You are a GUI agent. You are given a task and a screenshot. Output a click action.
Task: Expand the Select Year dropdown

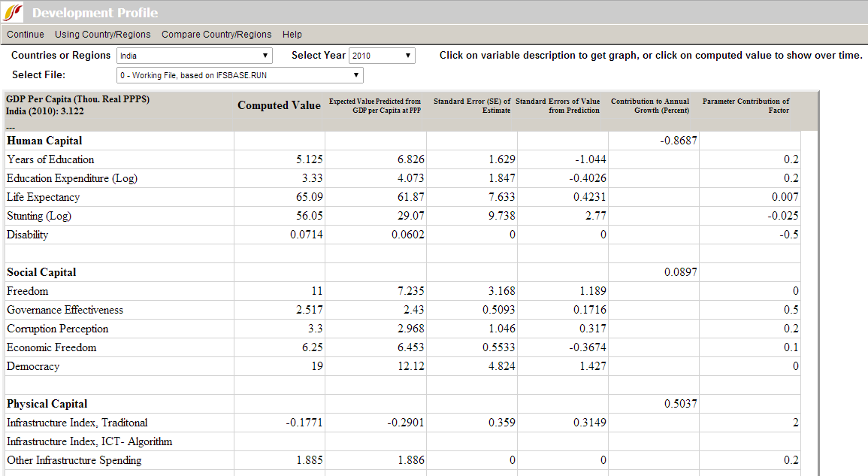(382, 56)
